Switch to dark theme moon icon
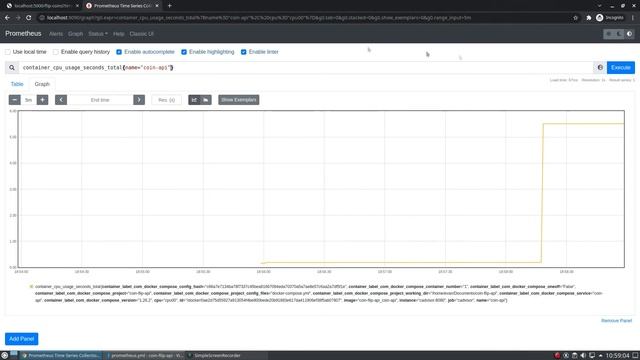Image resolution: width=640 pixels, height=360 pixels. click(x=619, y=34)
